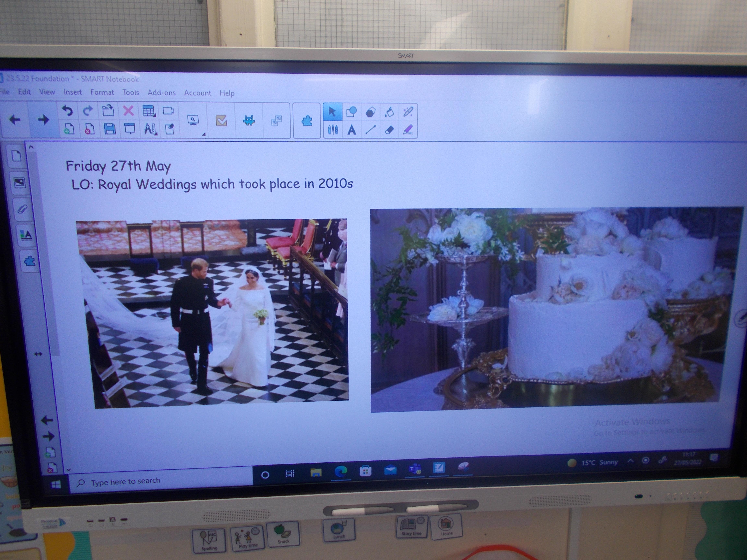The height and width of the screenshot is (560, 747).
Task: Open the Add-ons menu
Action: 161,93
